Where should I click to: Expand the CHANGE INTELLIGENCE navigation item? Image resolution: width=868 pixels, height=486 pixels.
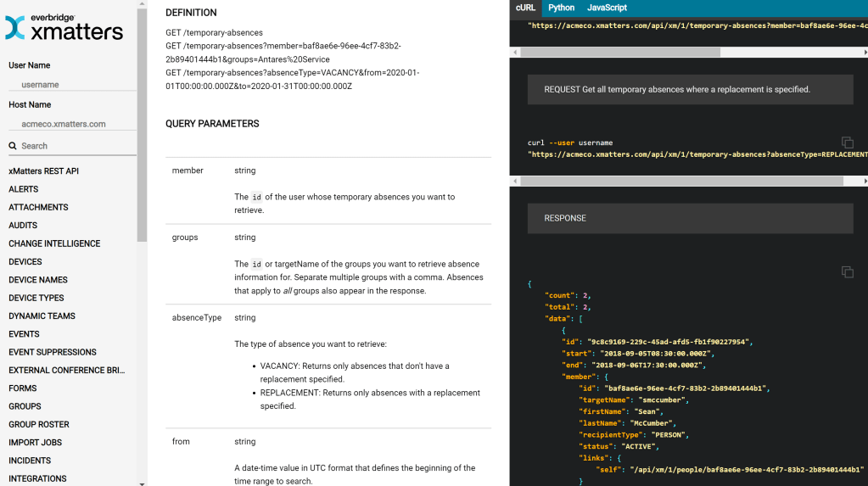tap(54, 243)
